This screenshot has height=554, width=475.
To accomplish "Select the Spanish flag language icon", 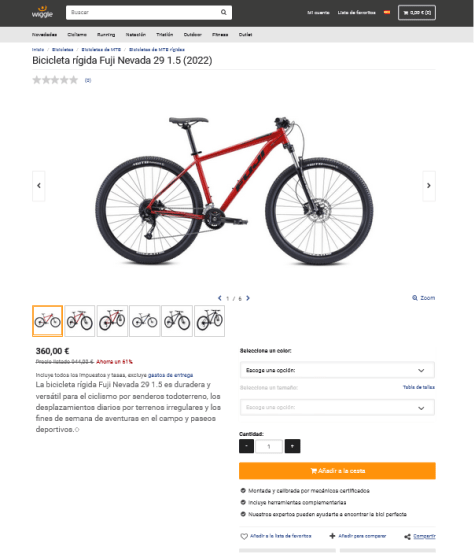I will [x=387, y=12].
